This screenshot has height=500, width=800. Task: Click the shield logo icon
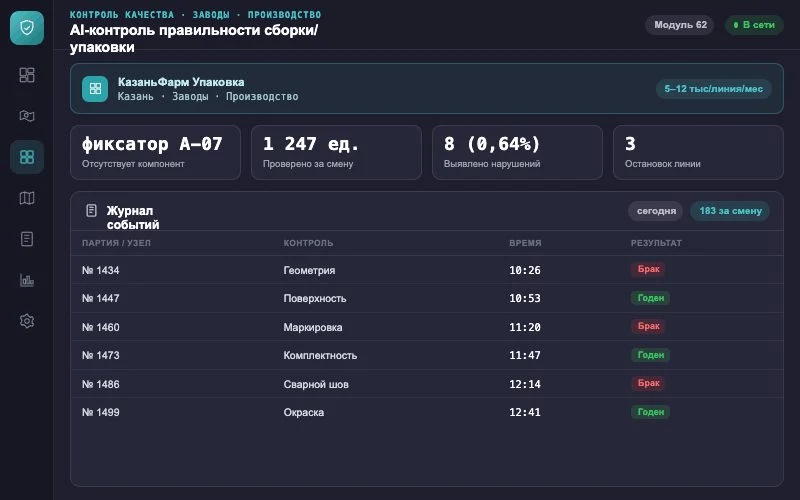click(x=27, y=28)
